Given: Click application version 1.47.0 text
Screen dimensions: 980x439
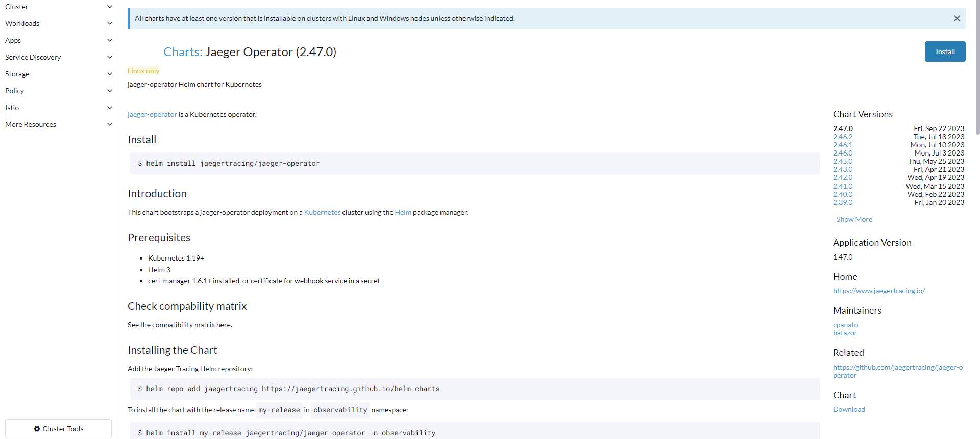Looking at the screenshot, I should pos(843,257).
